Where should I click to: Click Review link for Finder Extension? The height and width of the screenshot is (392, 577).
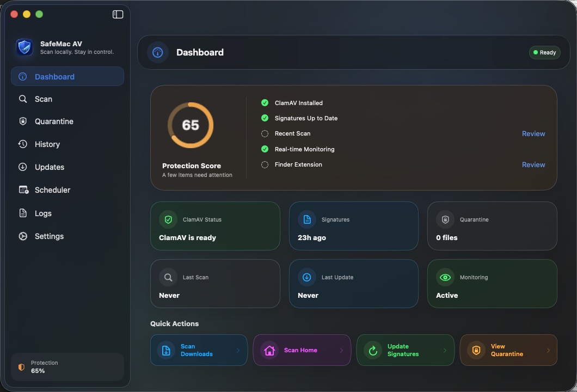click(533, 164)
